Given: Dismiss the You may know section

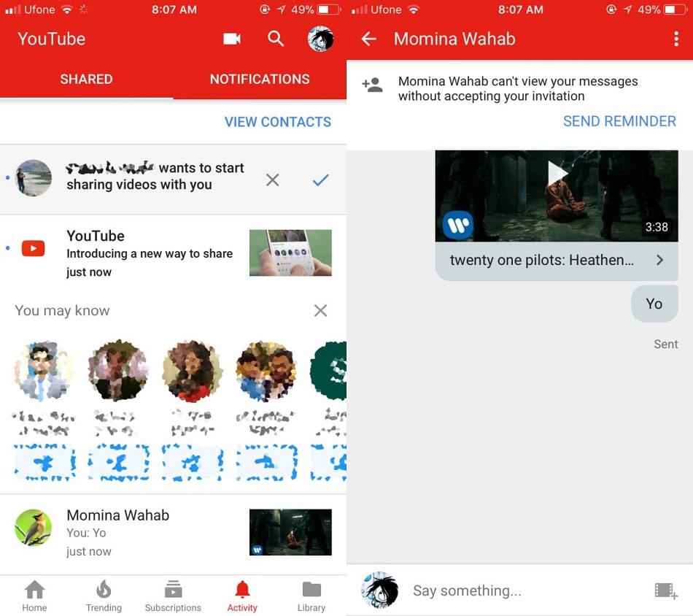Looking at the screenshot, I should 320,310.
